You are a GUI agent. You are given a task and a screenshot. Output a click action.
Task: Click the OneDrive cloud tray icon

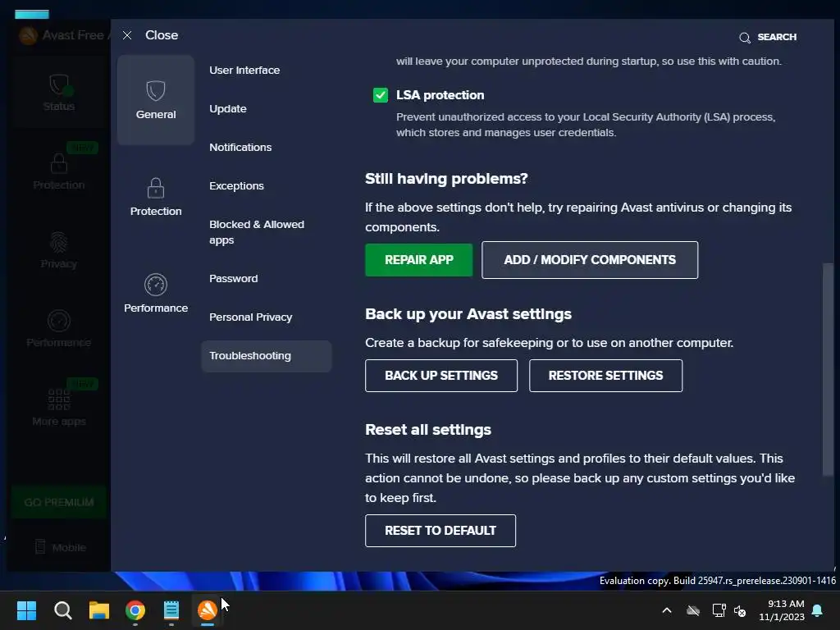click(693, 610)
